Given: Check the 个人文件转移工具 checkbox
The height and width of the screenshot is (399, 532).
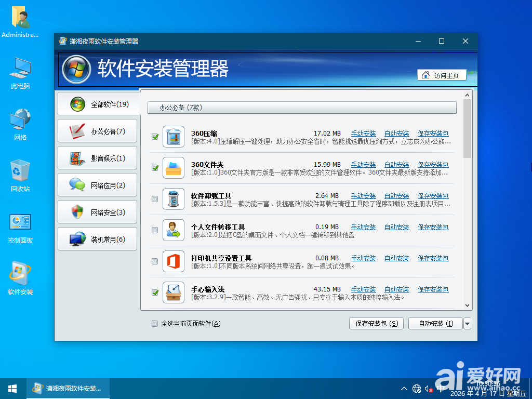Looking at the screenshot, I should pos(155,230).
